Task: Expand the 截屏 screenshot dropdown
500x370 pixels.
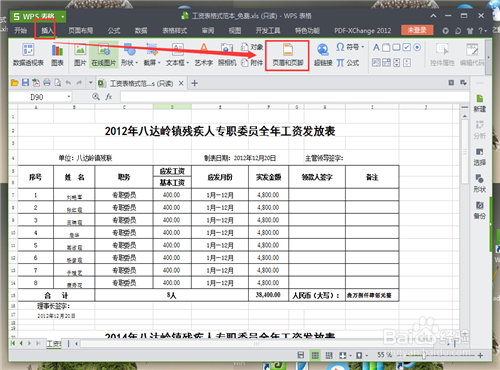Action: [x=159, y=63]
